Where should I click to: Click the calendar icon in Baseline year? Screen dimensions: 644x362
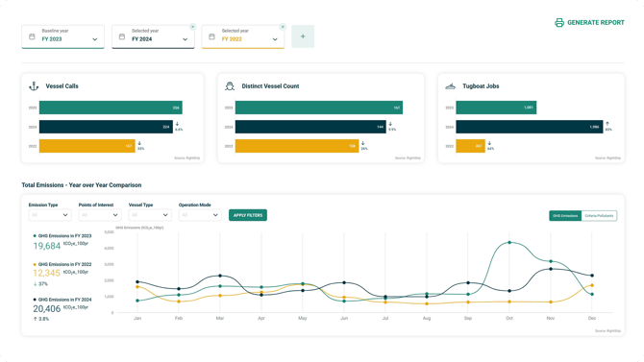(32, 36)
